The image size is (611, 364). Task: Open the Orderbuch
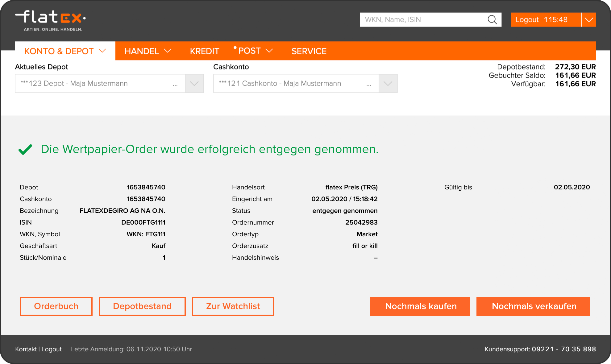tap(56, 306)
